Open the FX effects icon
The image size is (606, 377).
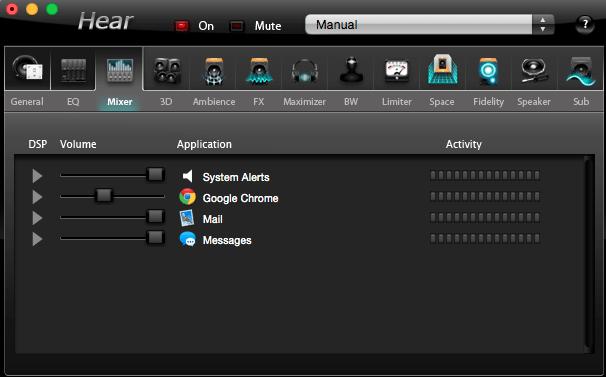pos(259,70)
